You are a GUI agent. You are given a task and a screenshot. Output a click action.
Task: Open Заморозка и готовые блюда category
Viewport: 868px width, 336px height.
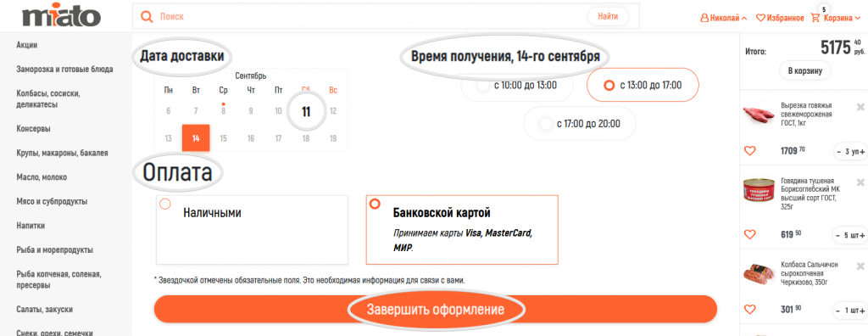64,70
